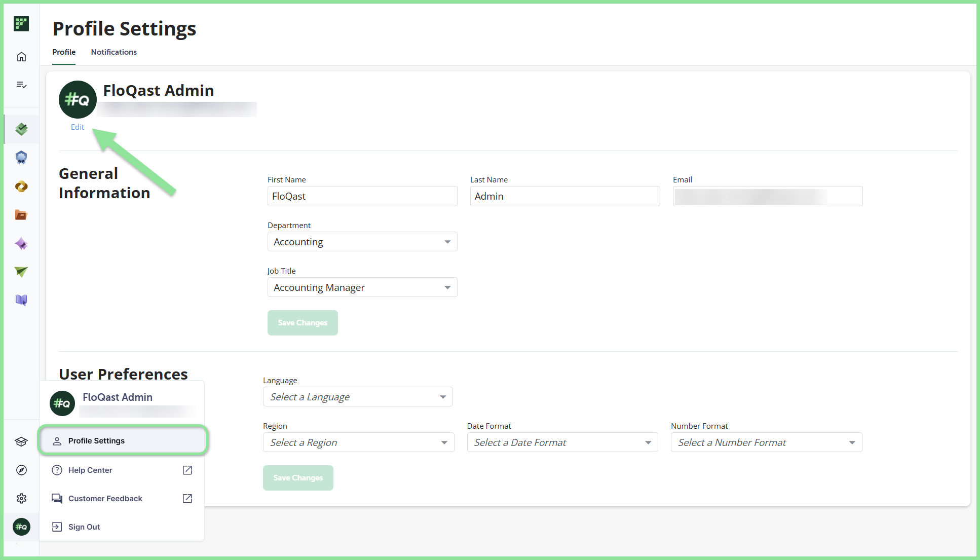Click the First Name field label

pyautogui.click(x=287, y=180)
